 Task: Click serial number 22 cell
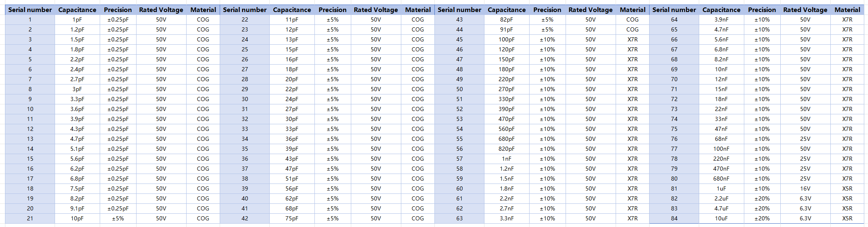pos(245,19)
